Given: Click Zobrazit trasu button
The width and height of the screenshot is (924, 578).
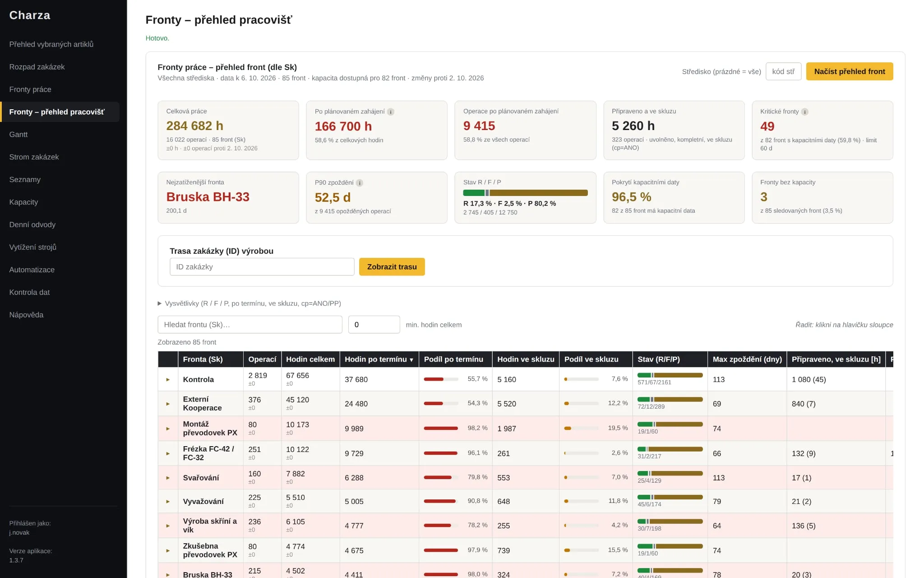Looking at the screenshot, I should click(392, 267).
